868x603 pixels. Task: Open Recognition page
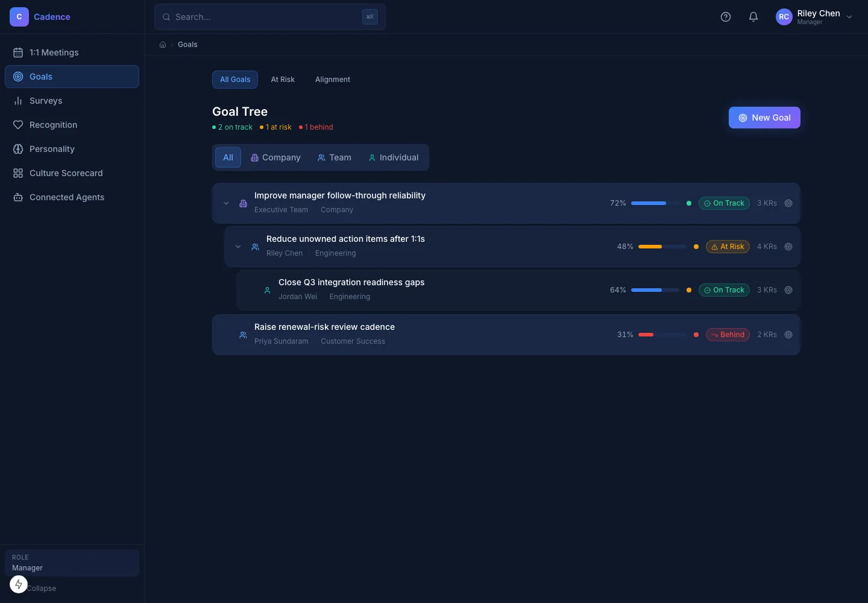click(72, 125)
